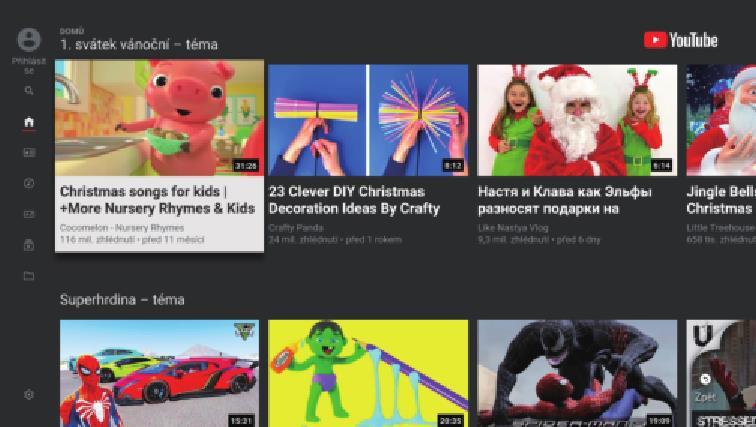Click the '1. svátek vánoční – téma' heading

pyautogui.click(x=139, y=44)
